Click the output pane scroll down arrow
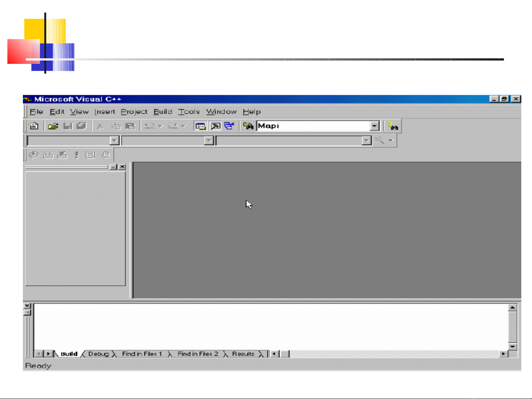The width and height of the screenshot is (532, 399). pyautogui.click(x=512, y=347)
